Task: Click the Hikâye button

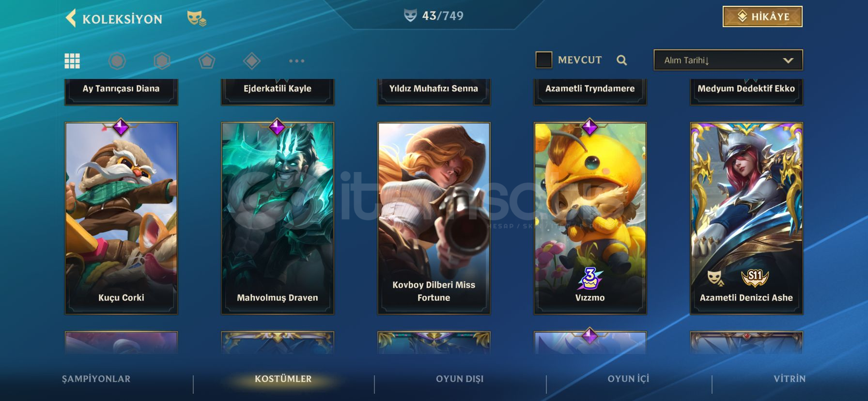Action: pos(762,16)
